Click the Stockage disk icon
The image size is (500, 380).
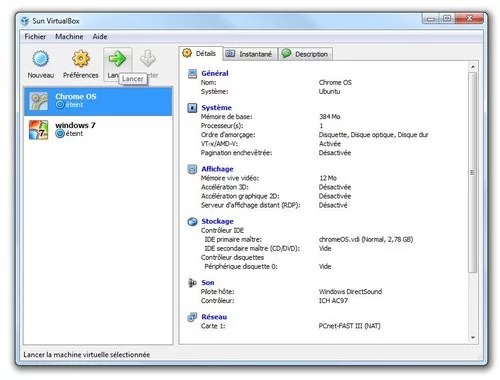(x=192, y=221)
